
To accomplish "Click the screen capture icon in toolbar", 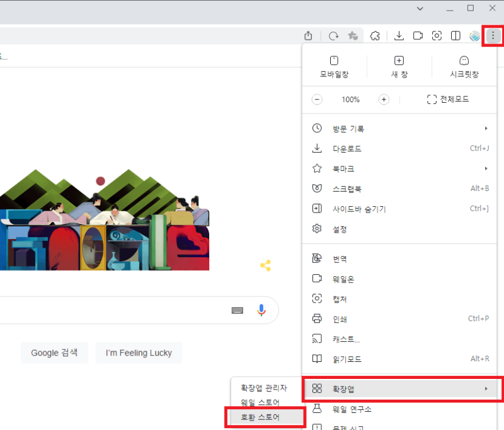I will (x=437, y=35).
